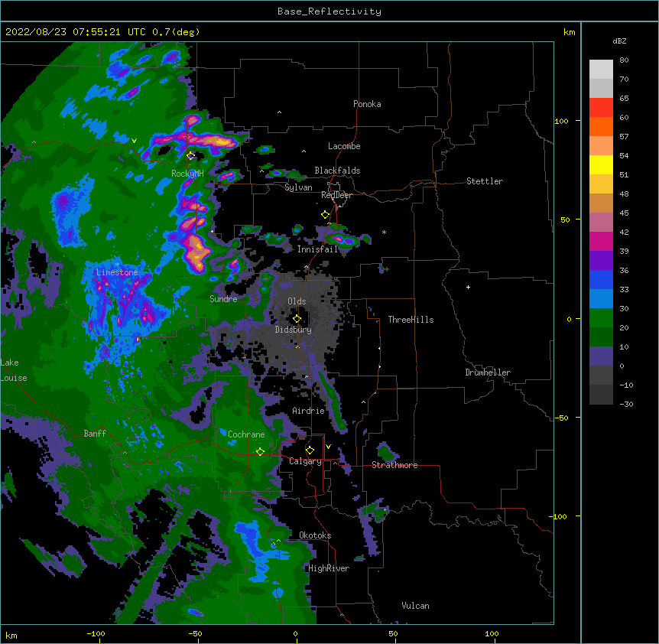Select the Innisfail map label
Image resolution: width=659 pixels, height=644 pixels.
click(318, 249)
